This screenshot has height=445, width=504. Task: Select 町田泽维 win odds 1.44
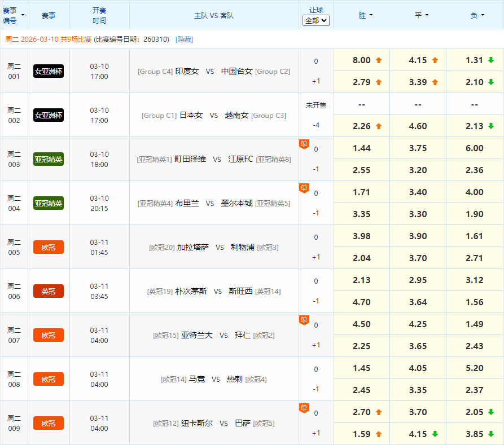[x=362, y=148]
